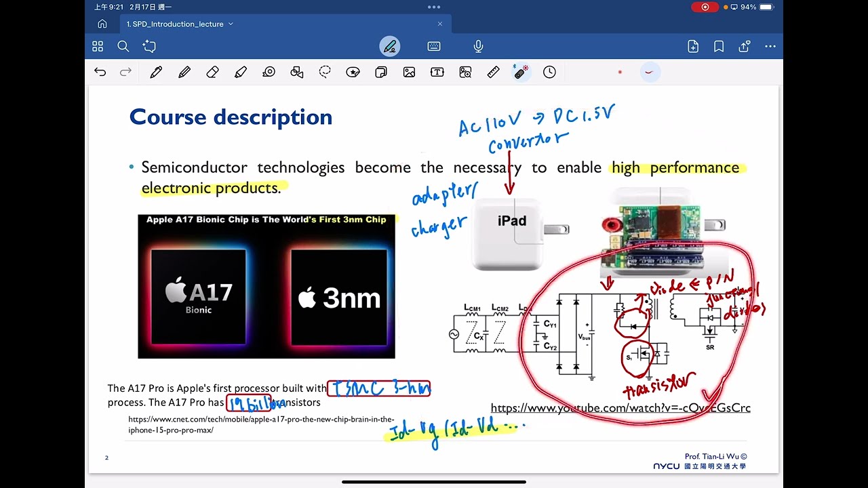Choose the red trail laser style
The height and width of the screenshot is (488, 868).
pos(649,72)
